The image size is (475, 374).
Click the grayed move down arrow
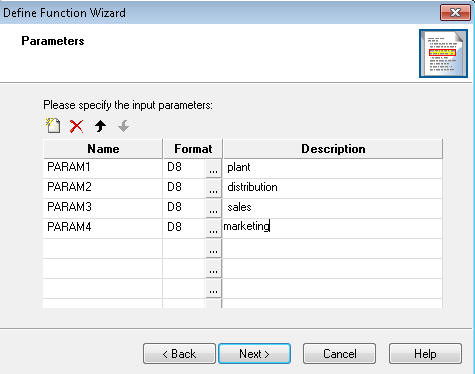[124, 126]
